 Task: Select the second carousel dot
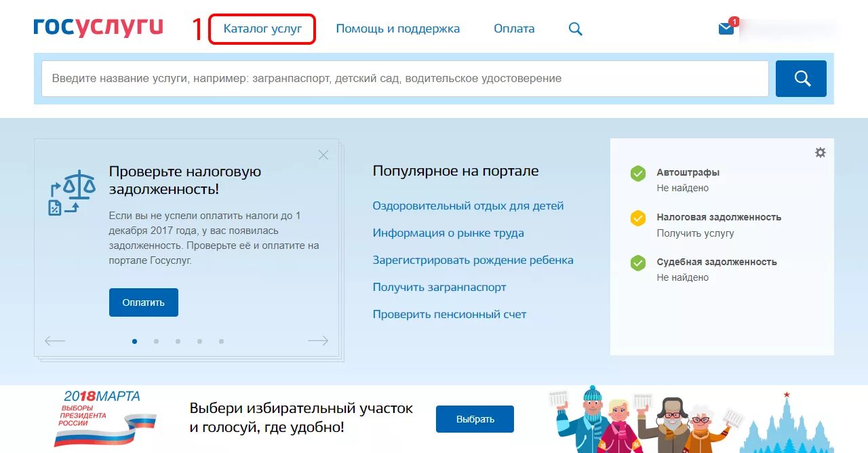[156, 342]
